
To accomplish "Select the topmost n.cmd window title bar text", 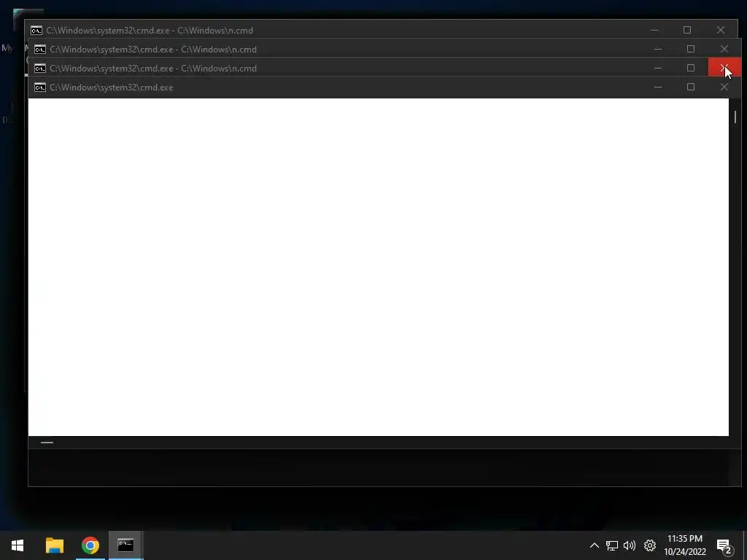I will pyautogui.click(x=150, y=31).
